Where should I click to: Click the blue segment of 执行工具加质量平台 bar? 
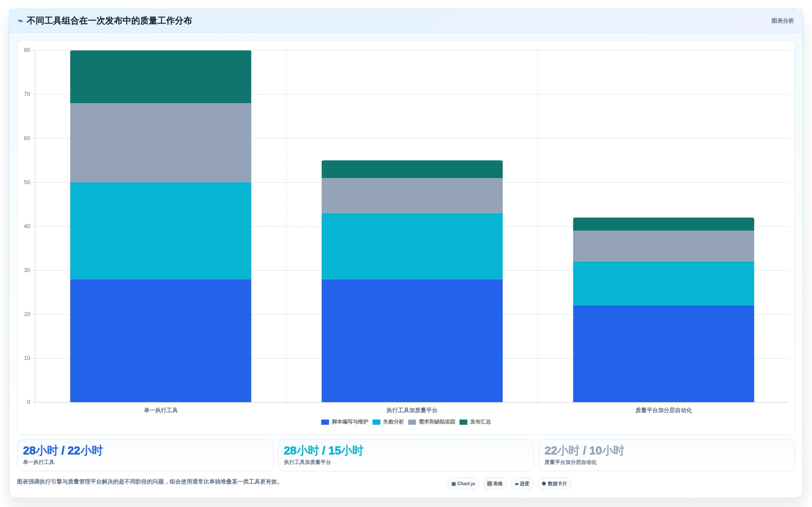coord(412,340)
